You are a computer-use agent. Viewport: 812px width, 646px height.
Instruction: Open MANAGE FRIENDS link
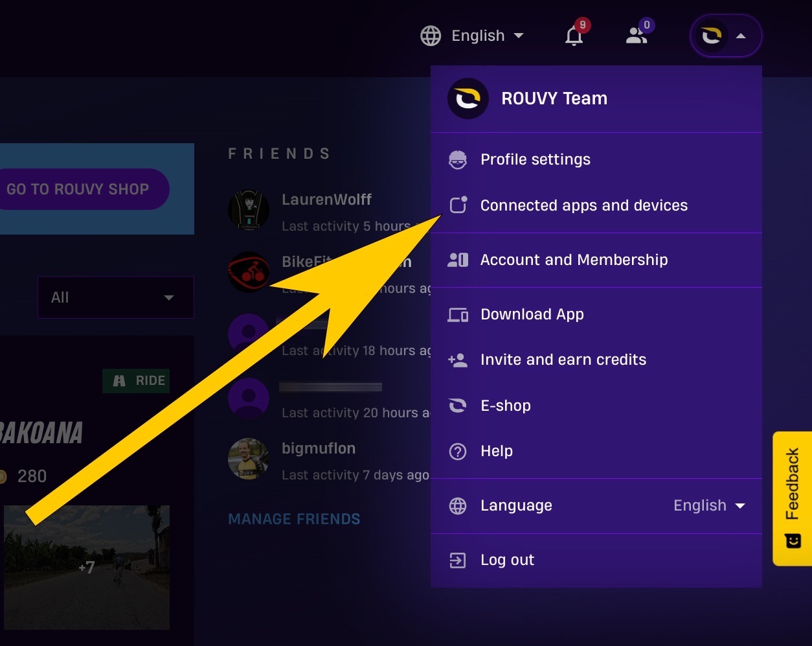[294, 519]
